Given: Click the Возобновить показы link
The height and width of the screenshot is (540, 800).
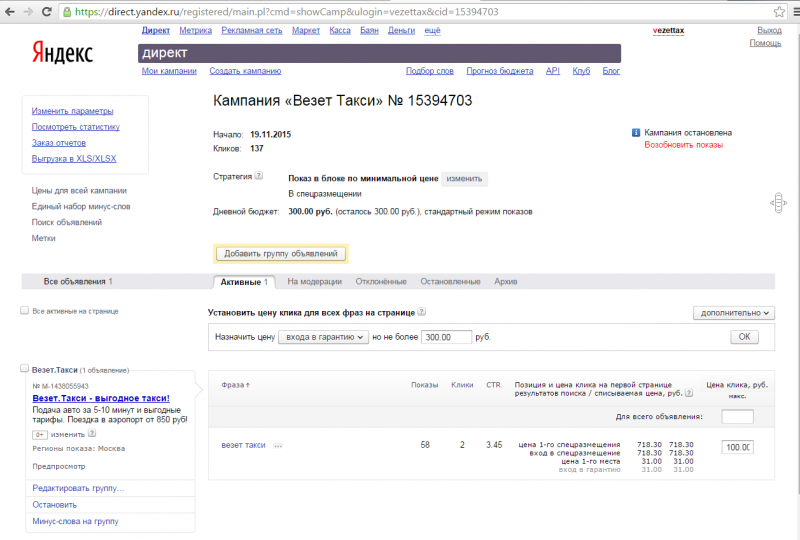Looking at the screenshot, I should coord(683,145).
